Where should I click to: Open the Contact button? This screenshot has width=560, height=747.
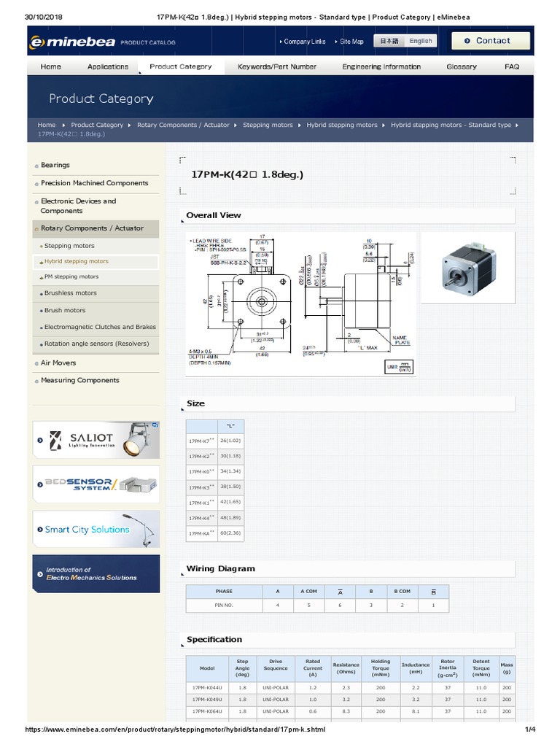tap(491, 41)
